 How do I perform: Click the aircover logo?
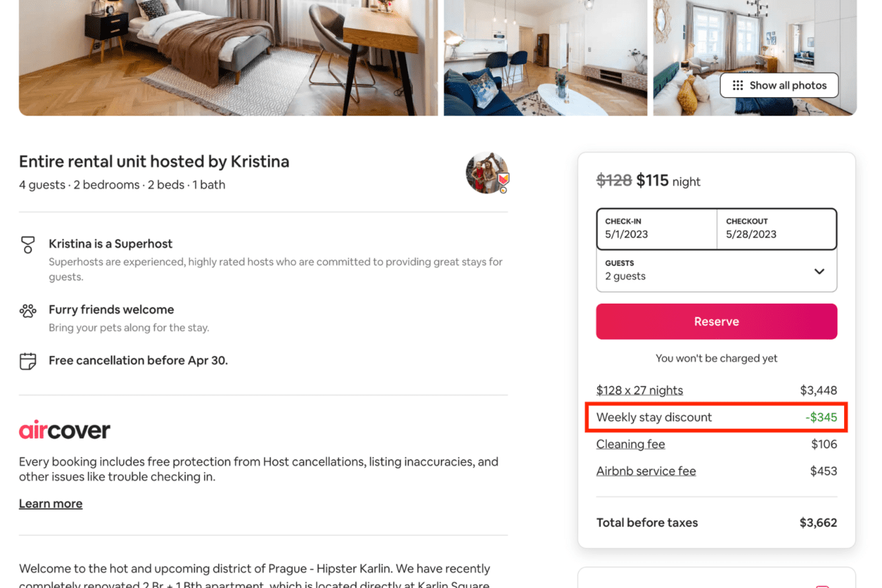pos(63,430)
